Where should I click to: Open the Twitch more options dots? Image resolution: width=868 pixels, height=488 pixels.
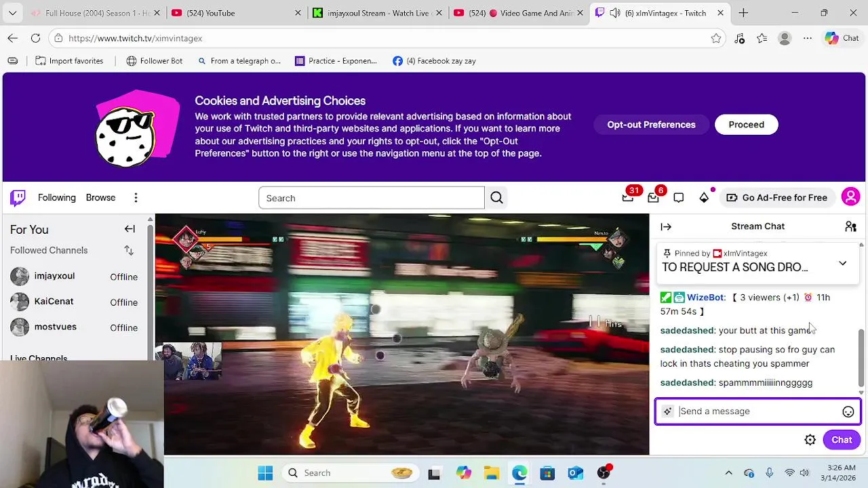(136, 198)
